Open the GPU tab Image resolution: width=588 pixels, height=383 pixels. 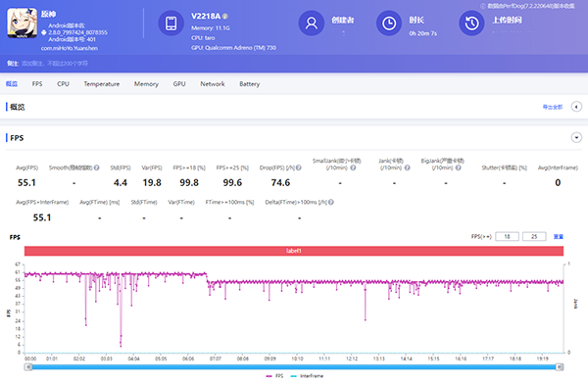[x=179, y=84]
